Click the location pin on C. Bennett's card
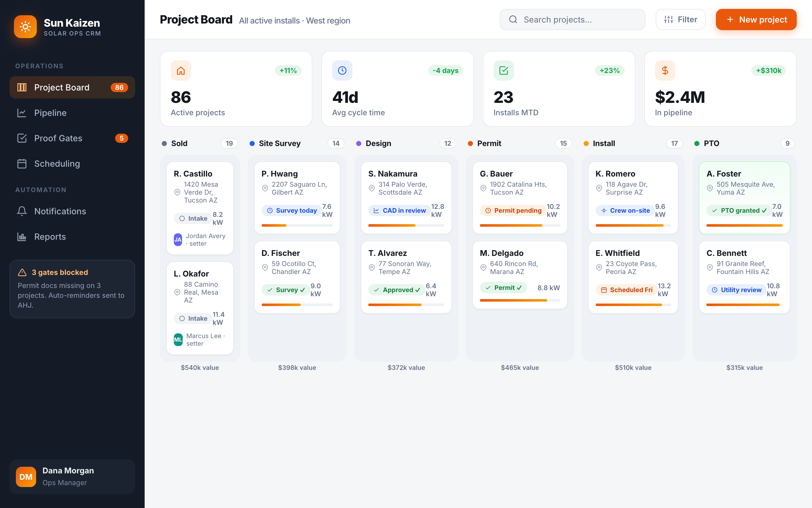The height and width of the screenshot is (508, 812). (x=710, y=267)
